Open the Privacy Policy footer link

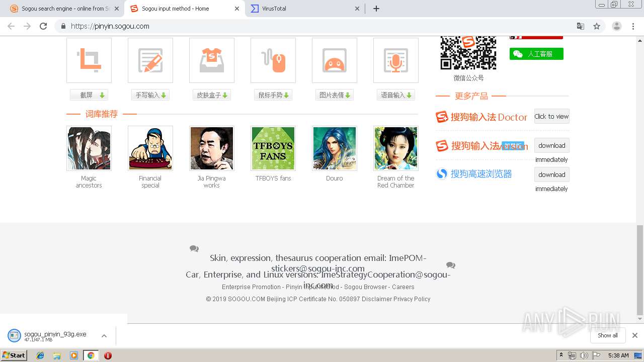[412, 299]
